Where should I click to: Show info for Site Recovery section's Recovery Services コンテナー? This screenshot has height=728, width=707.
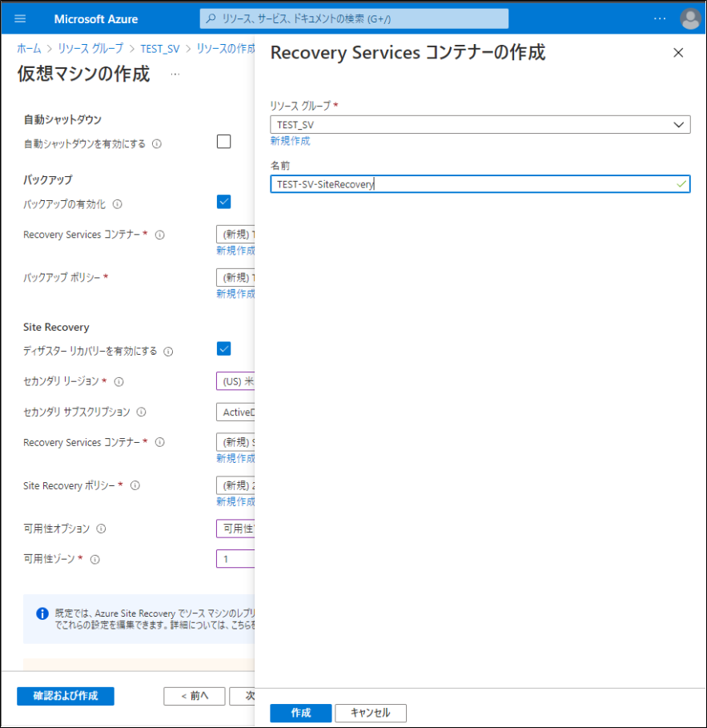(x=159, y=442)
